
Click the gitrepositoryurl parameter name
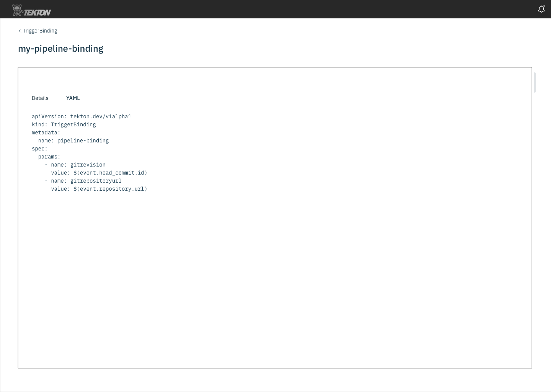[96, 181]
